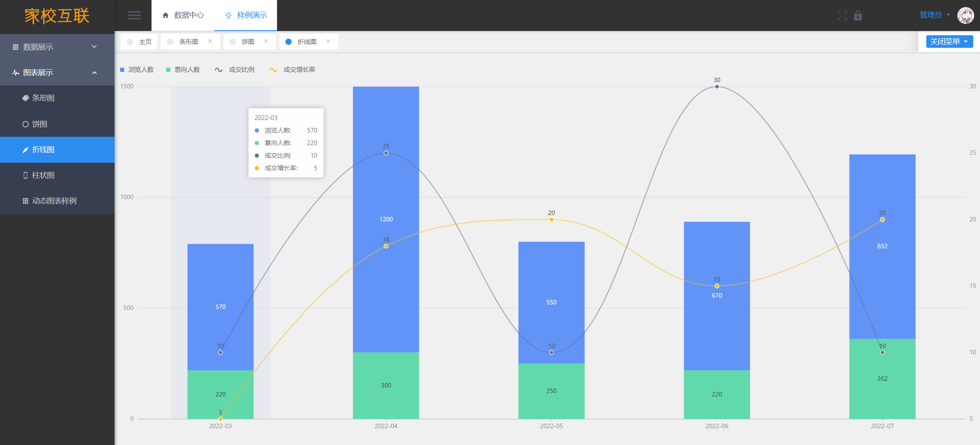Click the 成交比例 point labeled 25

click(x=386, y=153)
